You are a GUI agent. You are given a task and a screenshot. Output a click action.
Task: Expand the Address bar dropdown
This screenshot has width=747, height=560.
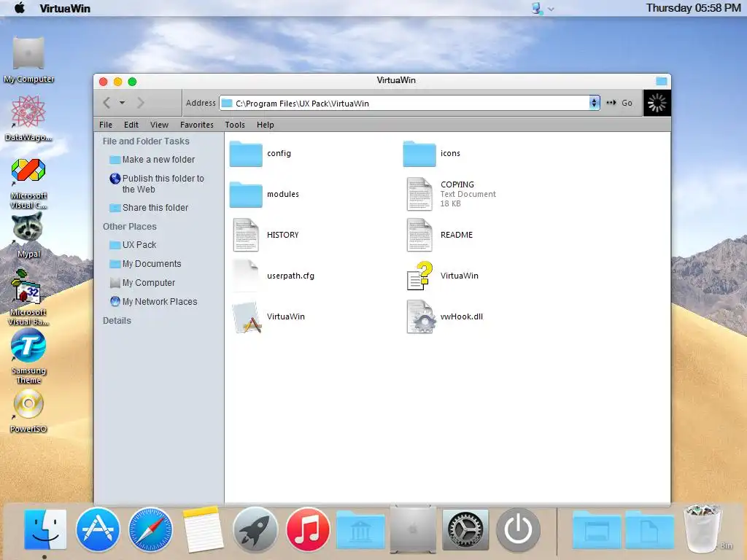pos(594,103)
